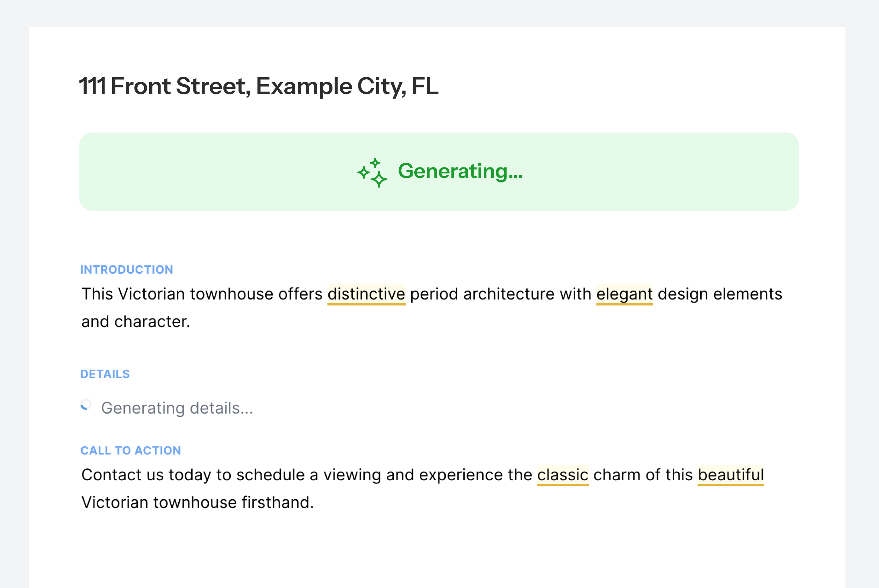
Task: Click the DETAILS section heading
Action: (105, 374)
